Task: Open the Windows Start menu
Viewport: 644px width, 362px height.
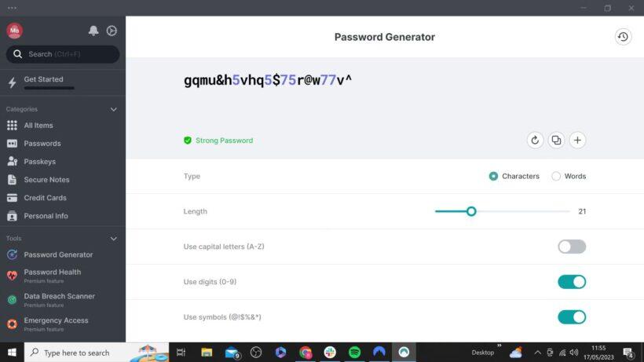Action: pos(12,352)
